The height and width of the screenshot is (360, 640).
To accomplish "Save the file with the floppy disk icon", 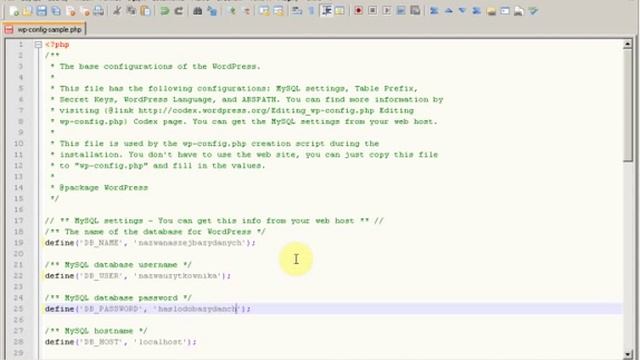I will [x=41, y=11].
